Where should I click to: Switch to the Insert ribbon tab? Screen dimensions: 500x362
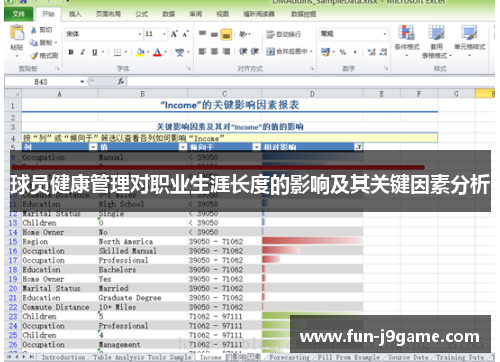pos(75,14)
